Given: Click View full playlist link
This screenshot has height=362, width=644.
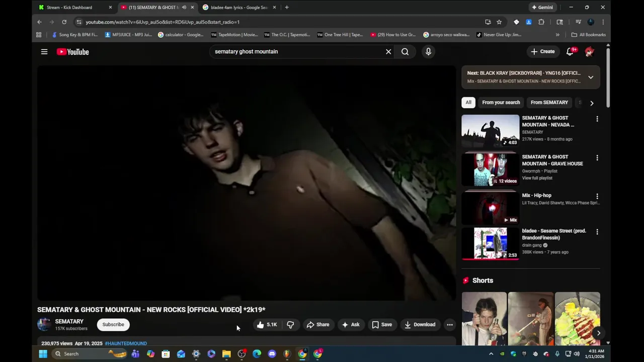Looking at the screenshot, I should [537, 178].
